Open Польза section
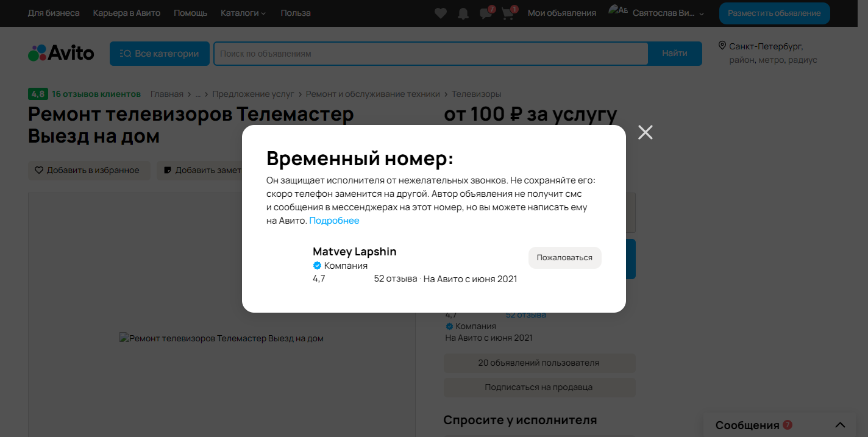This screenshot has height=437, width=868. [x=296, y=13]
